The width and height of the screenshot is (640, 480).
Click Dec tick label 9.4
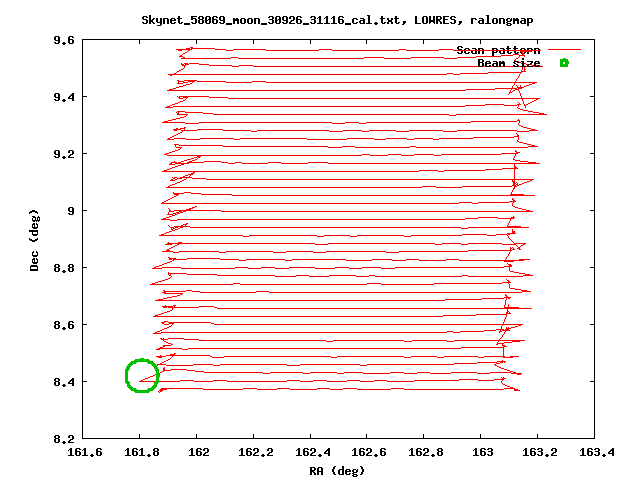(64, 97)
